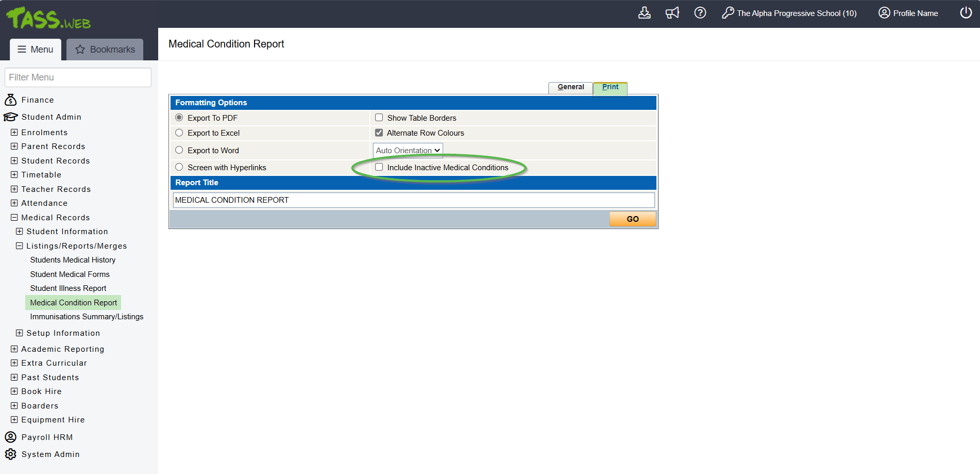Enable Include Inactive Medical Conditions checkbox

click(x=379, y=167)
